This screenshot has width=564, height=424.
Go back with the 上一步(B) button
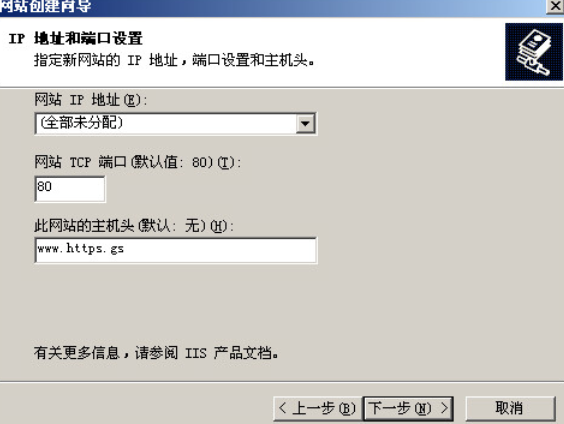318,408
